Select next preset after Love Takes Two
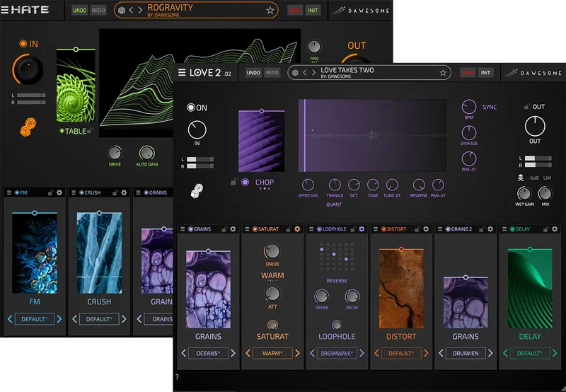Viewport: 566px width, 392px height. pyautogui.click(x=313, y=73)
